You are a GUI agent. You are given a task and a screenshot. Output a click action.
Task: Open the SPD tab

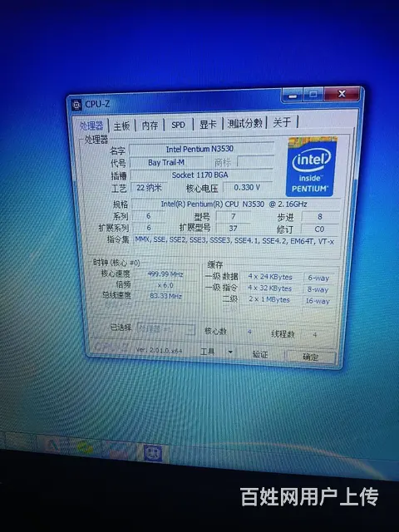178,125
